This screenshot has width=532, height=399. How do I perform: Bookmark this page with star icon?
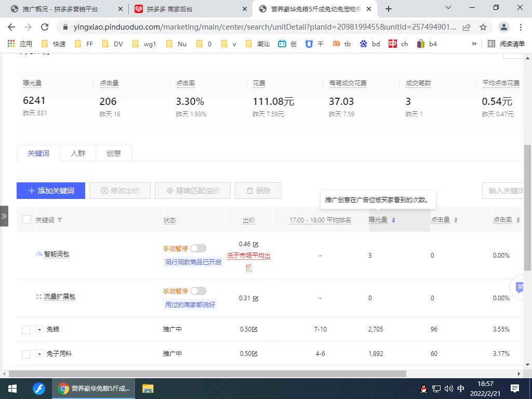click(483, 27)
